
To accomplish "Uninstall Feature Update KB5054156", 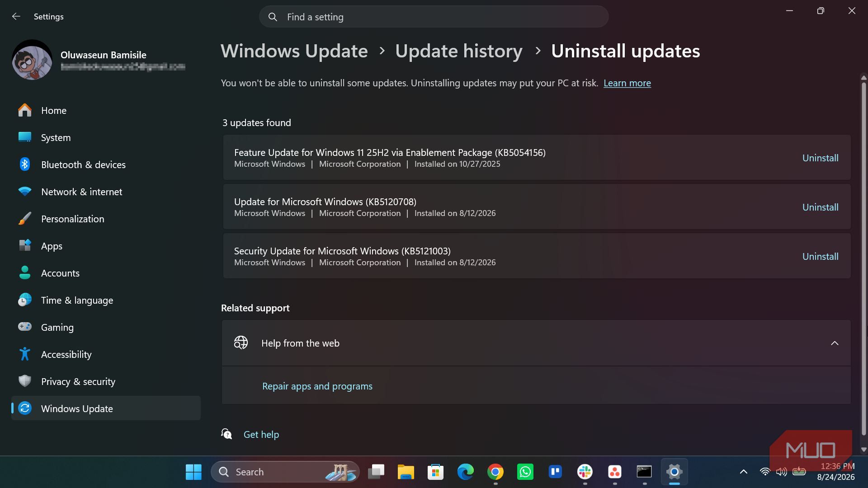I will click(820, 158).
